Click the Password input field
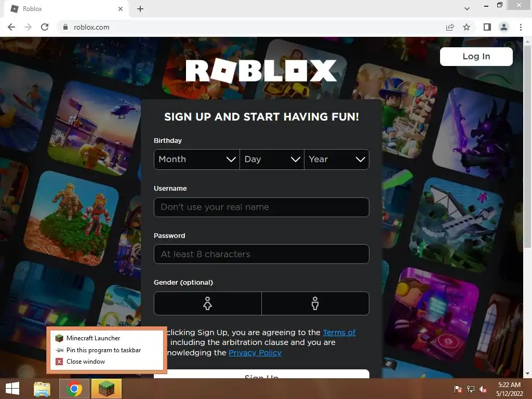532x399 pixels. point(261,254)
